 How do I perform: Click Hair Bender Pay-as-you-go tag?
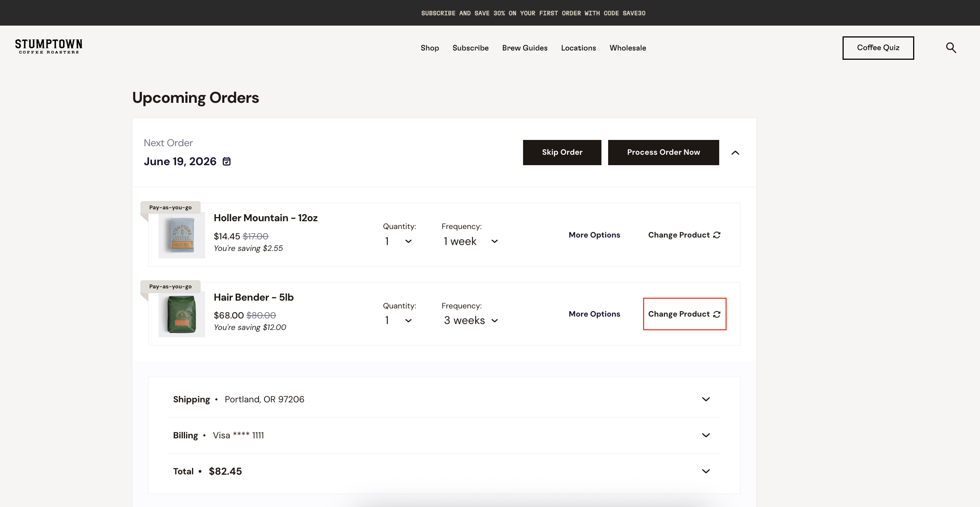click(x=170, y=287)
